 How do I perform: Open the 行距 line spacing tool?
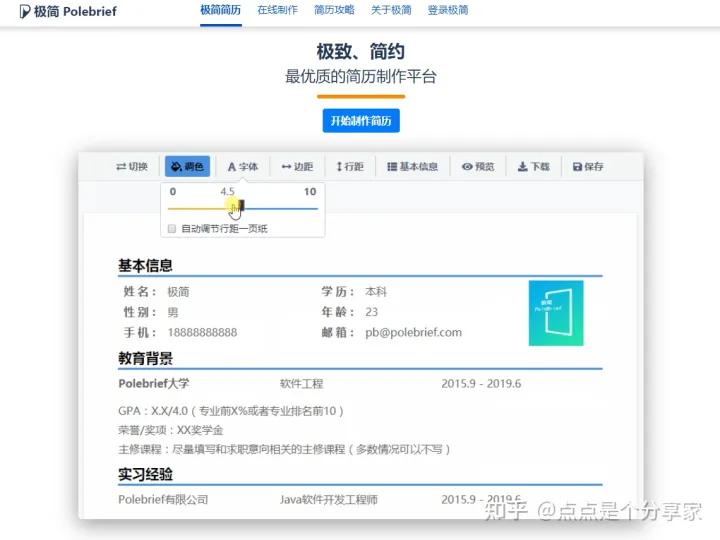(350, 166)
